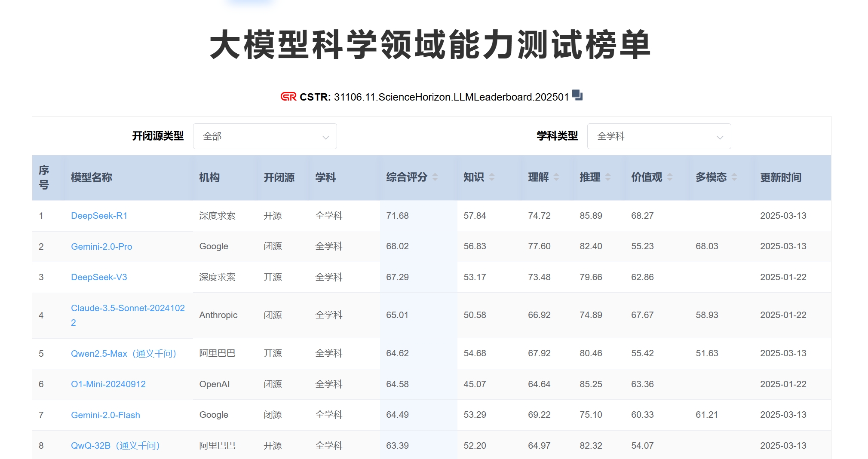Click the copy icon beside the CSTR identifier
Image resolution: width=868 pixels, height=459 pixels.
(577, 95)
